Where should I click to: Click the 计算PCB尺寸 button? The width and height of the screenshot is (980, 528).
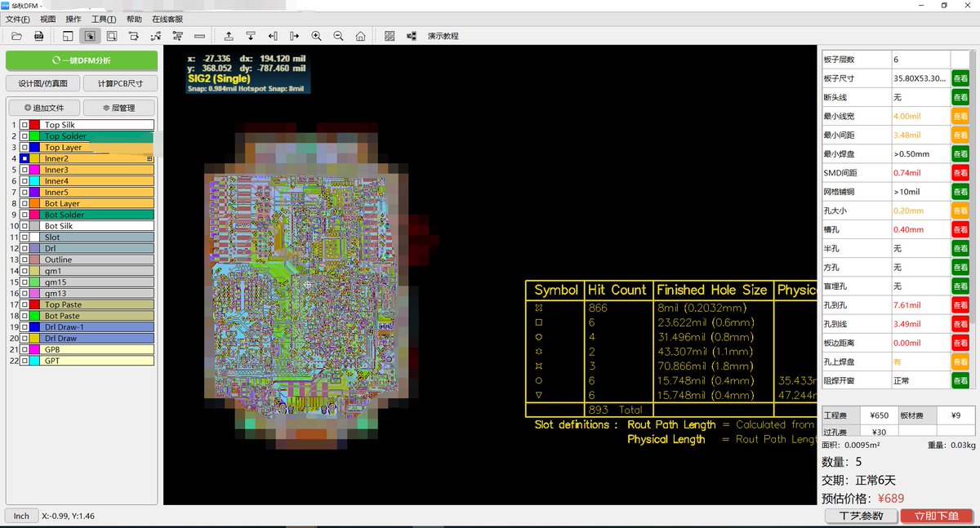tap(120, 83)
